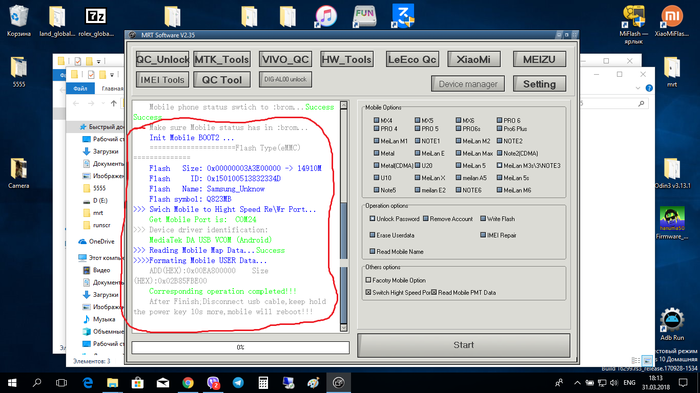Open the LeEco Qc section
This screenshot has height=393, width=700.
(x=412, y=59)
